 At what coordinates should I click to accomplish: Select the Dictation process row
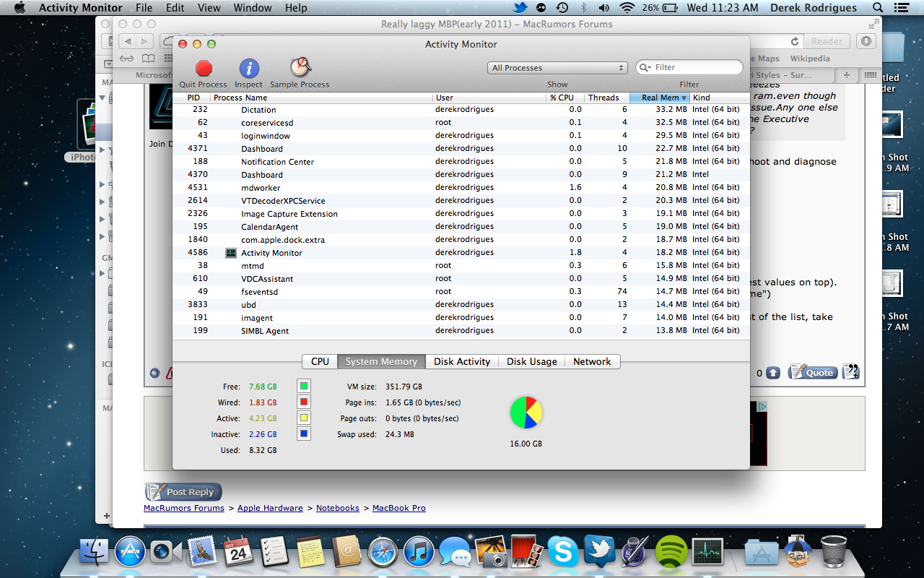coord(461,110)
